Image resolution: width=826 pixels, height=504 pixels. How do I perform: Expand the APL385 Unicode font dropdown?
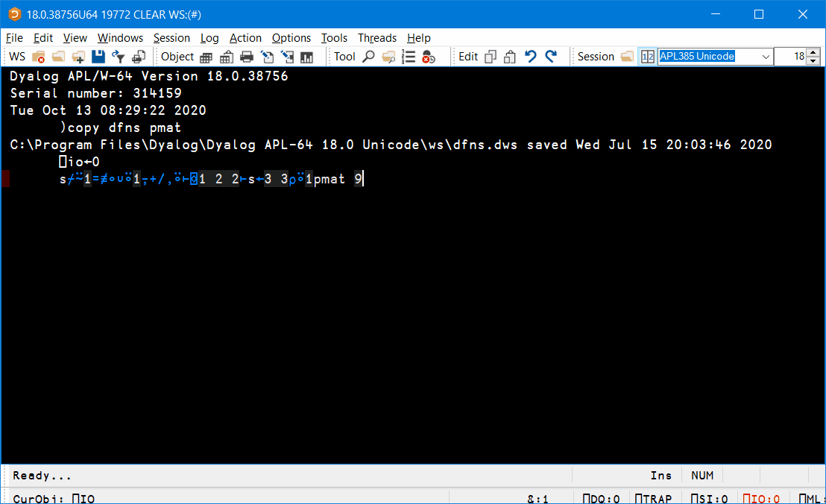[x=766, y=57]
